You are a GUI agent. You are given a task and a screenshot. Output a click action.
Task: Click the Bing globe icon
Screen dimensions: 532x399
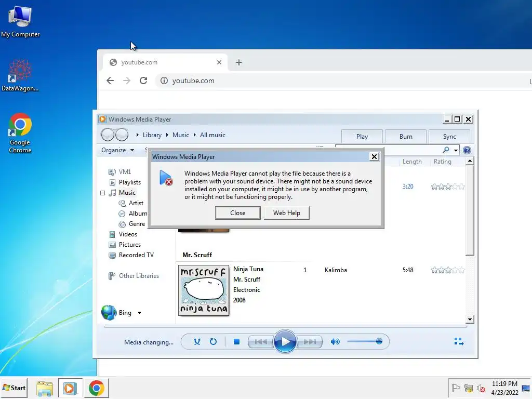point(109,312)
